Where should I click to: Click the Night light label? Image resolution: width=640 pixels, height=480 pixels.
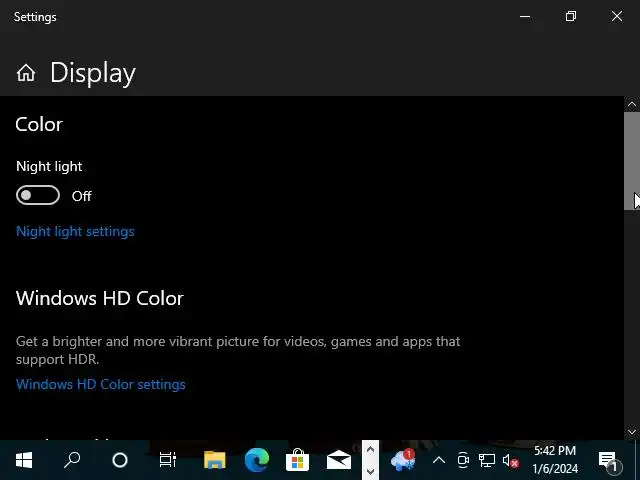[x=49, y=167]
